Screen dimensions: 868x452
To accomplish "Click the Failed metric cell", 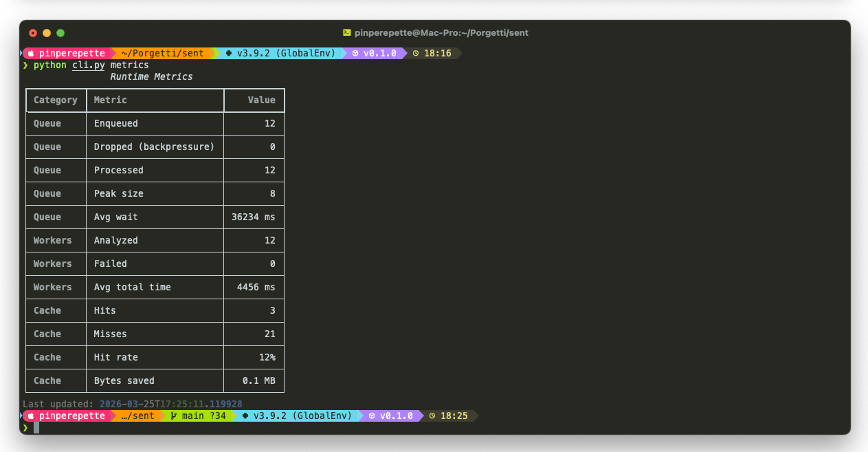I will coord(111,263).
